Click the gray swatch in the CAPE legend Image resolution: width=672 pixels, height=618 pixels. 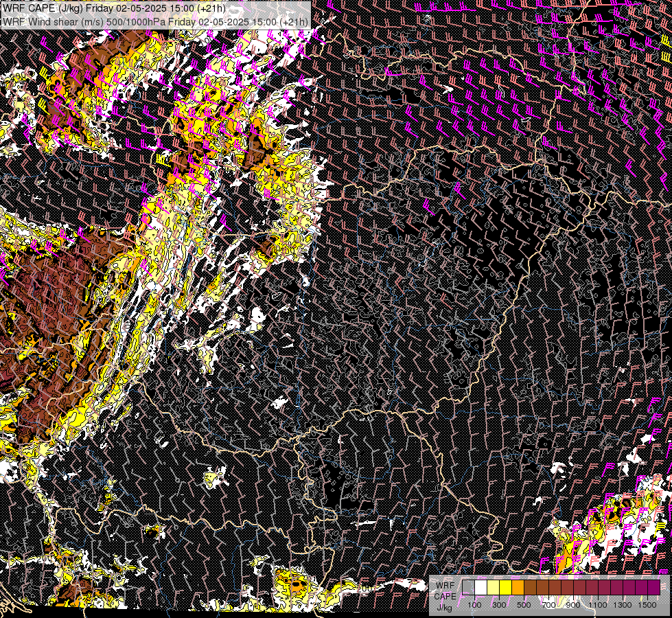[x=468, y=588]
